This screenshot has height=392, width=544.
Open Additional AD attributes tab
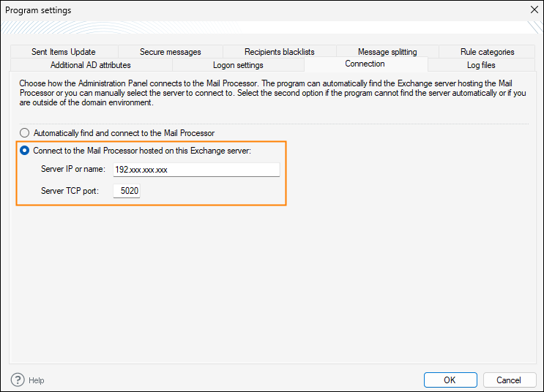point(91,65)
